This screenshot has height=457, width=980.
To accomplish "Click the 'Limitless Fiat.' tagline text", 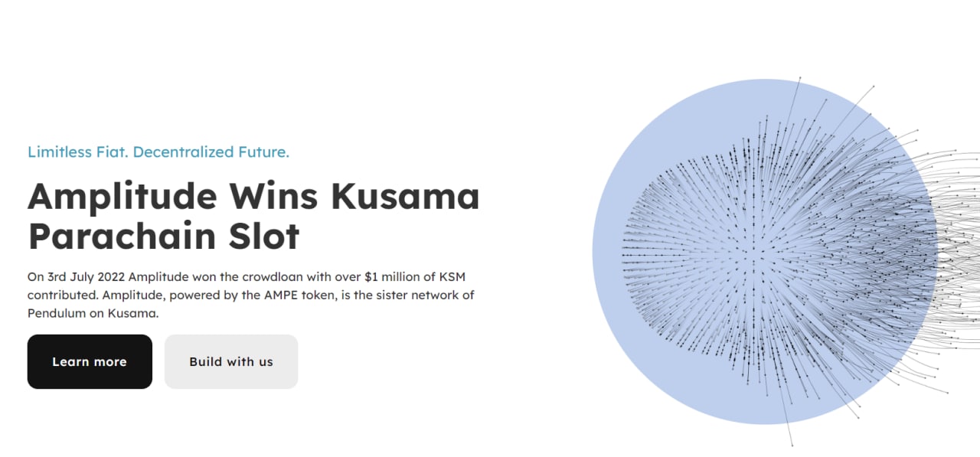I will tap(77, 152).
